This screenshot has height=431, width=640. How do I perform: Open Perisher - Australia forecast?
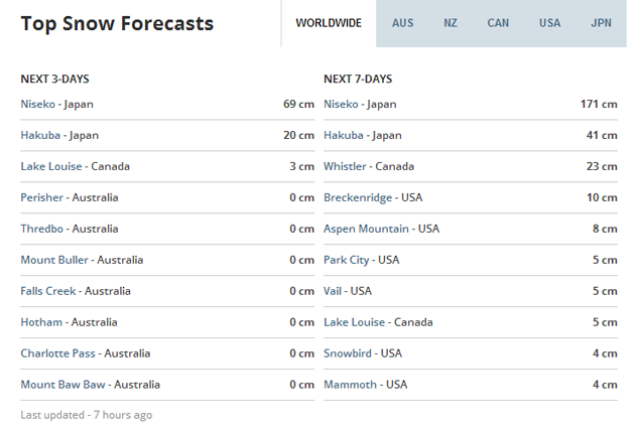[69, 198]
